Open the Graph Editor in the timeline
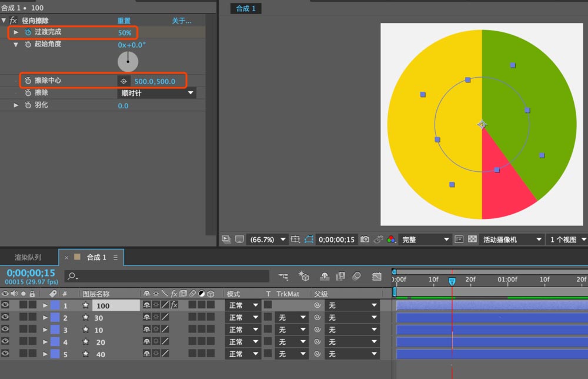The image size is (588, 379). [x=377, y=276]
